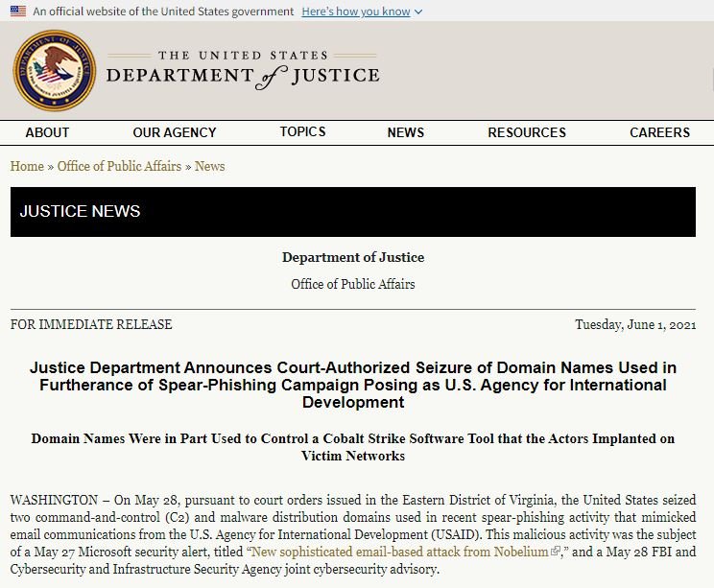Image resolution: width=714 pixels, height=588 pixels.
Task: Go to NEWS in the main navigation
Action: pos(406,132)
